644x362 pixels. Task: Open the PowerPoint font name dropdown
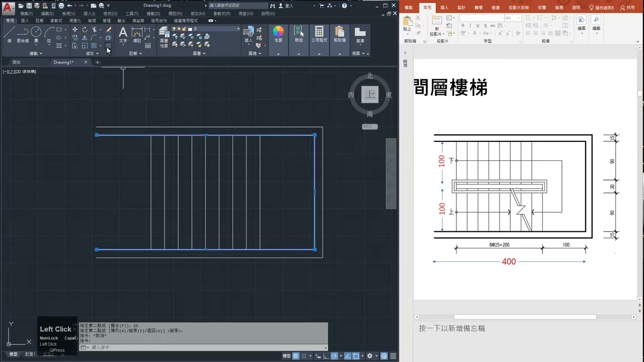pyautogui.click(x=502, y=18)
